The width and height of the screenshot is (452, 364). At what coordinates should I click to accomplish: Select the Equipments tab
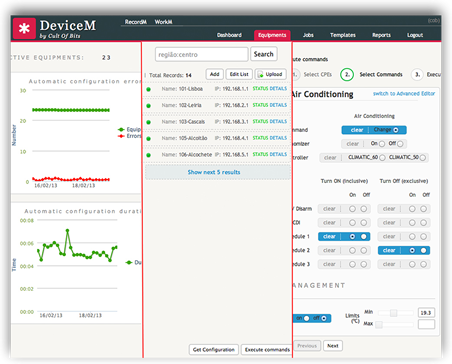point(272,35)
